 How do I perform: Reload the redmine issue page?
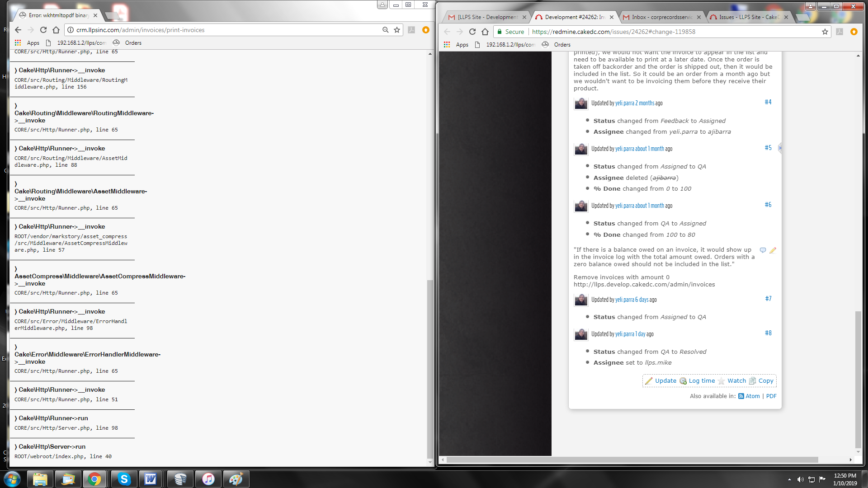[x=472, y=32]
